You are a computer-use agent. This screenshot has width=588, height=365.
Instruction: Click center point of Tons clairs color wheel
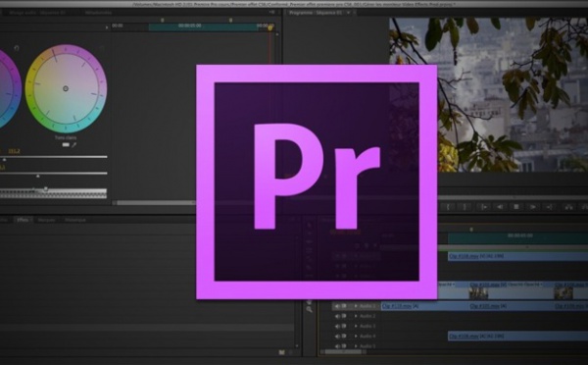pyautogui.click(x=66, y=88)
